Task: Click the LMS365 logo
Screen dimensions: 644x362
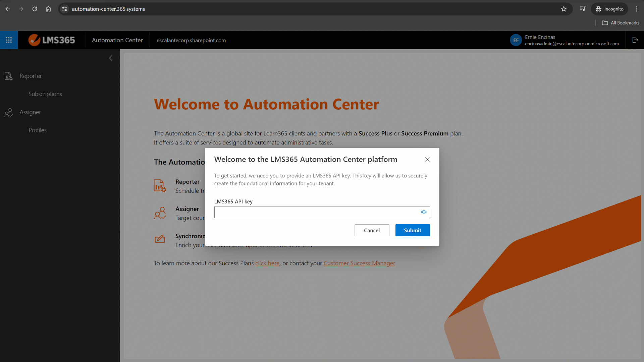Action: click(51, 40)
